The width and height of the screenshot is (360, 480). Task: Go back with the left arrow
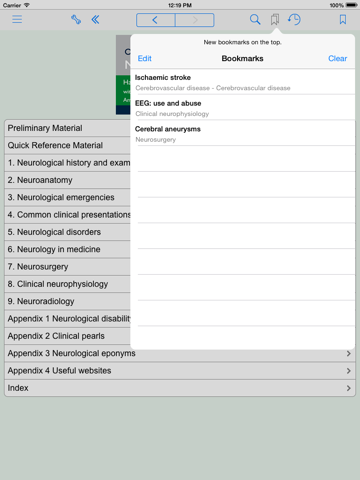[x=155, y=20]
